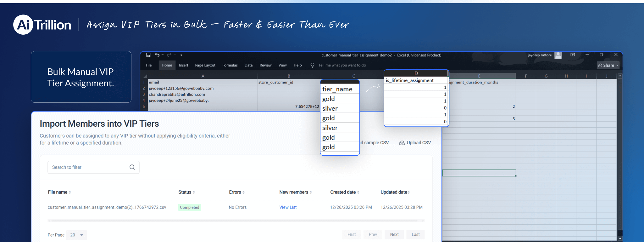Open the View ribbon tab

(x=282, y=65)
